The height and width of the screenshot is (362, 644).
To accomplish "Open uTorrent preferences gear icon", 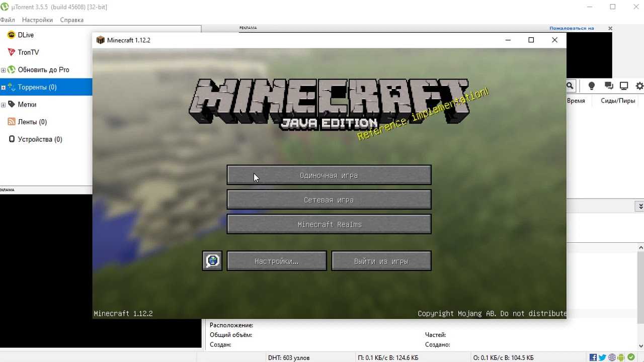I will coord(640,86).
